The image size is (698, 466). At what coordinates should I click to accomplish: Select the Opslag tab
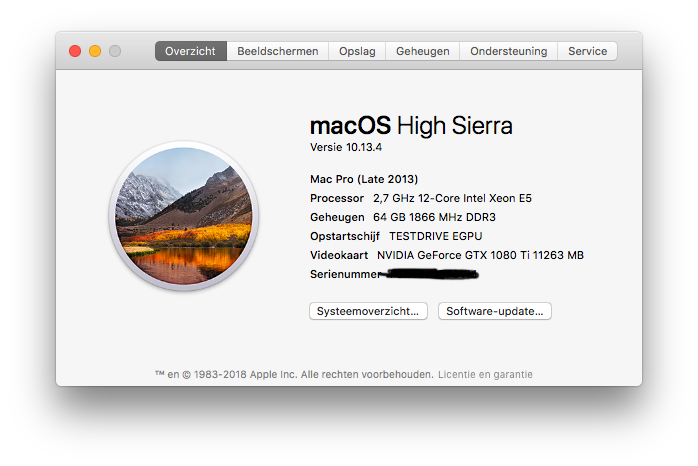point(357,51)
